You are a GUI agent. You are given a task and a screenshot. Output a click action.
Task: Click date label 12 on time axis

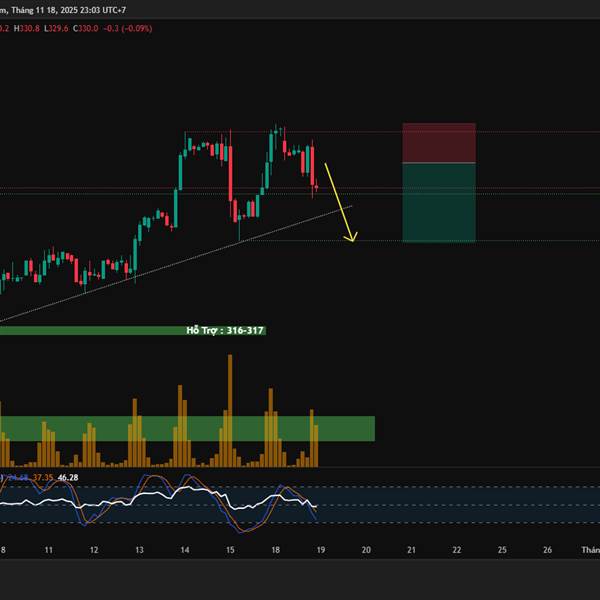click(94, 550)
